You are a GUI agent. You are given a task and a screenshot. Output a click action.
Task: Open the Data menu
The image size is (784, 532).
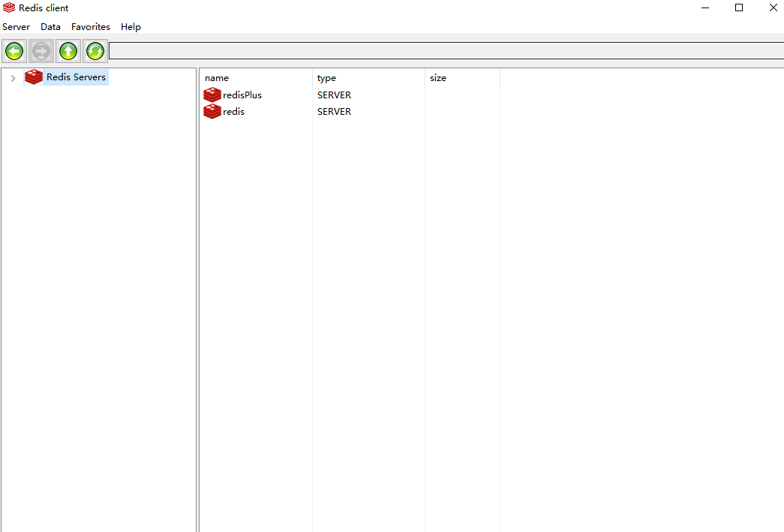click(x=50, y=26)
